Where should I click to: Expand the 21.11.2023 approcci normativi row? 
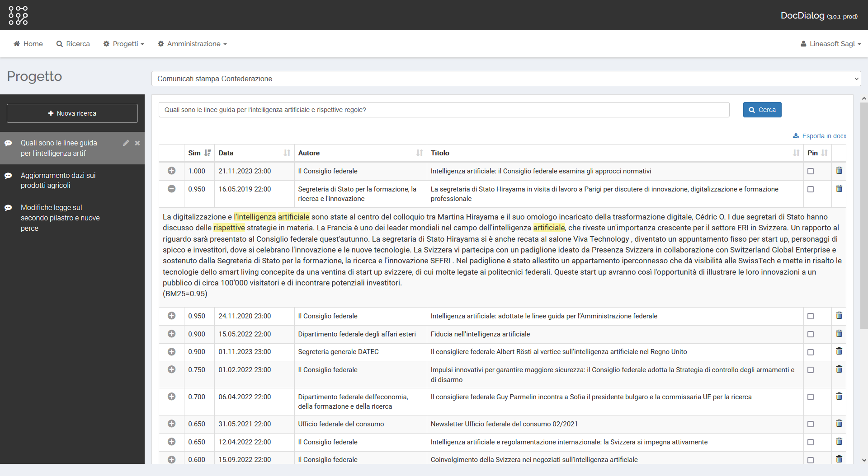point(172,171)
